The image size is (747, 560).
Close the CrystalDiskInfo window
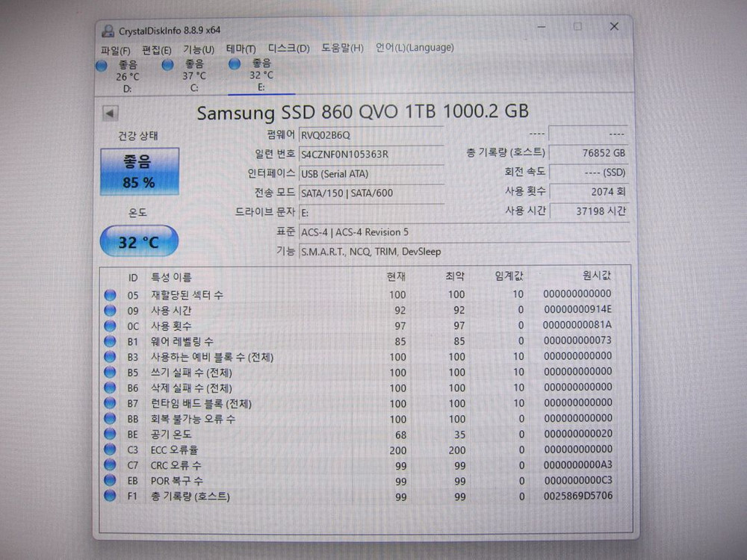pos(615,27)
